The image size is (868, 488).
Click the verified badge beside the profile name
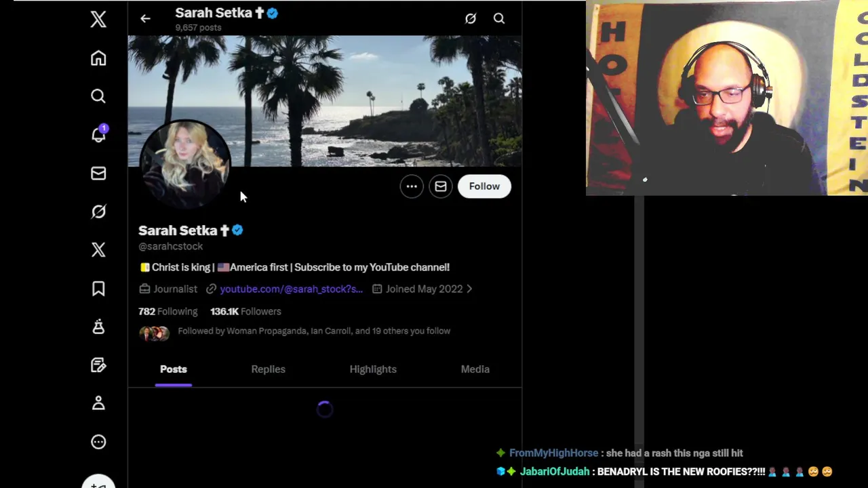coord(237,230)
